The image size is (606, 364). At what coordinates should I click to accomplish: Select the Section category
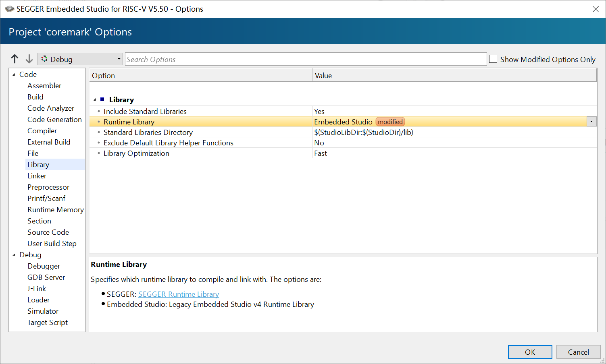point(39,221)
